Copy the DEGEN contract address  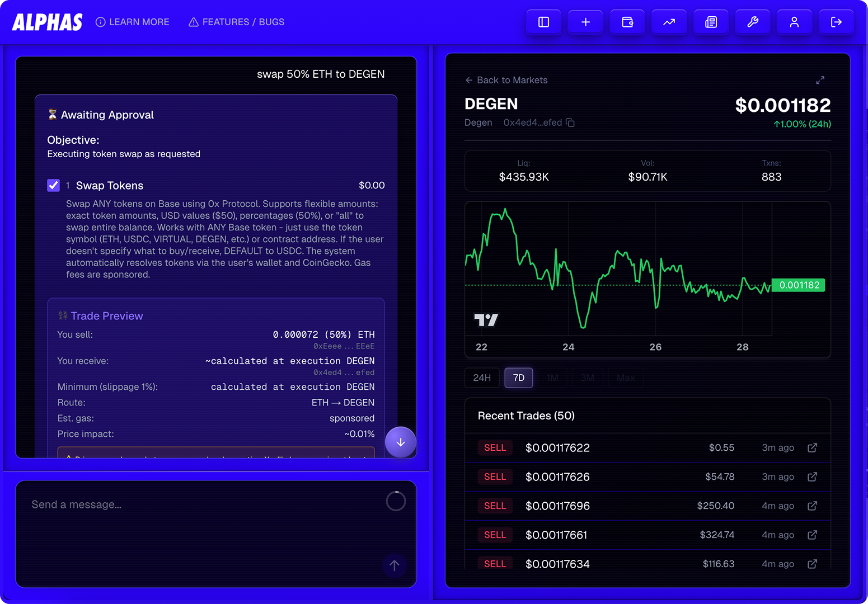[570, 122]
